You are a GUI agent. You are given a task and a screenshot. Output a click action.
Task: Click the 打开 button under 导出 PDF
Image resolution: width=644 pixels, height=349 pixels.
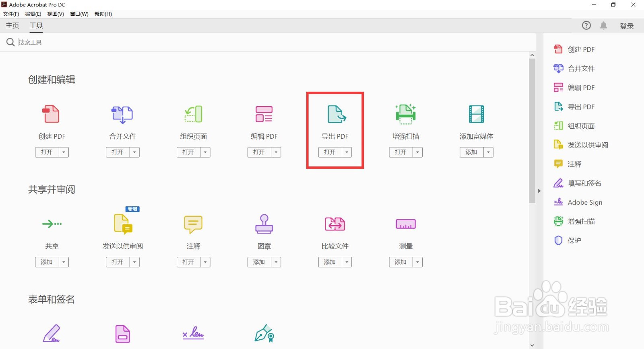330,152
